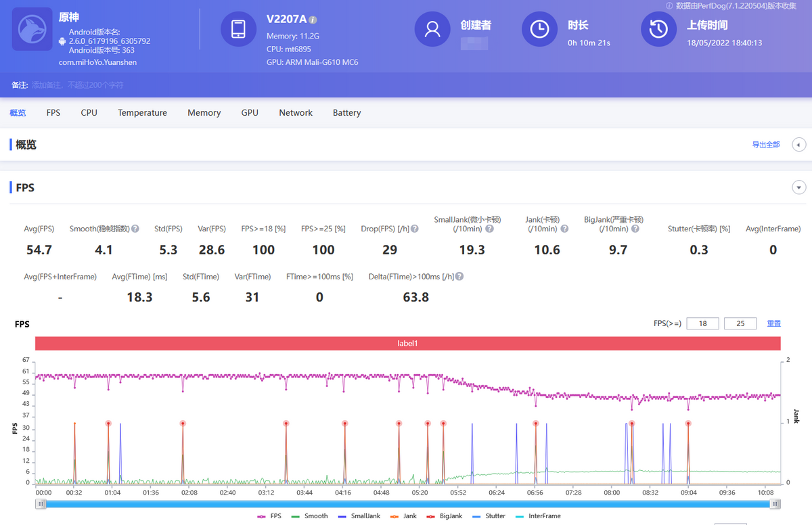This screenshot has height=525, width=812.
Task: Click the duration clock icon
Action: tap(539, 29)
